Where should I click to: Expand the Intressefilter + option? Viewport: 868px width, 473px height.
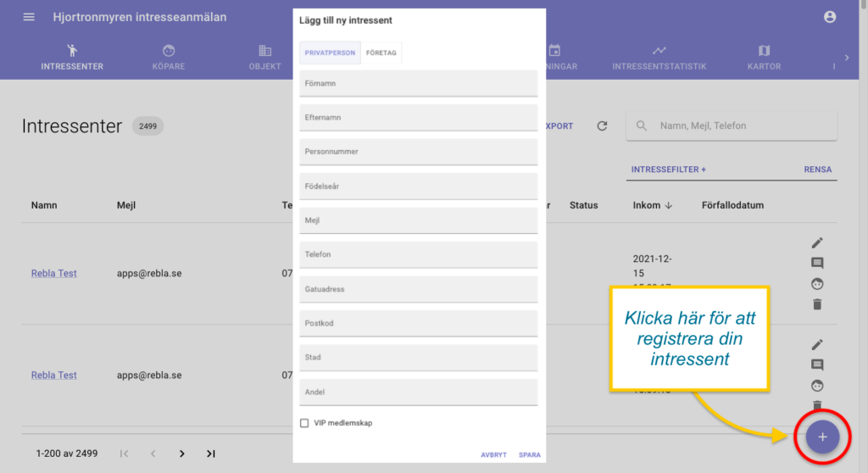[x=668, y=170]
